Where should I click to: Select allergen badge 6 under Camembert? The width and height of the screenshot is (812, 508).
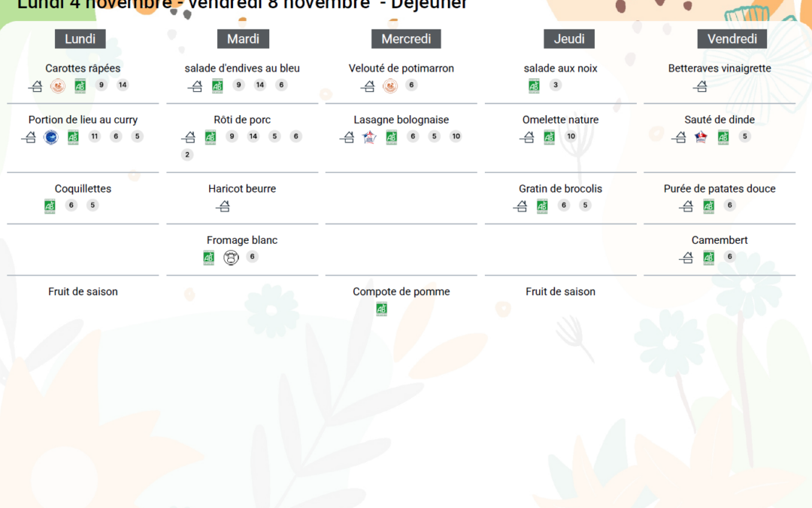coord(730,257)
